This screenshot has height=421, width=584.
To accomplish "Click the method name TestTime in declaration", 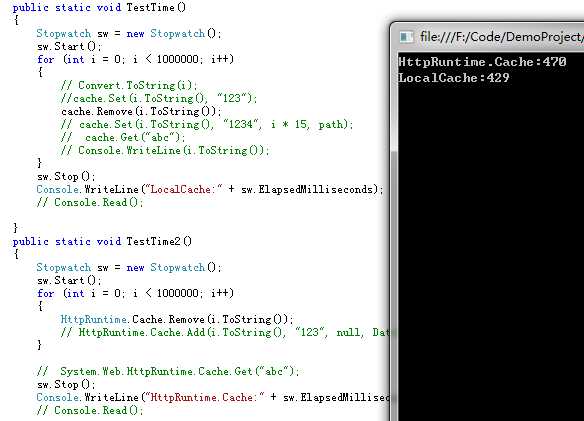I will (150, 7).
